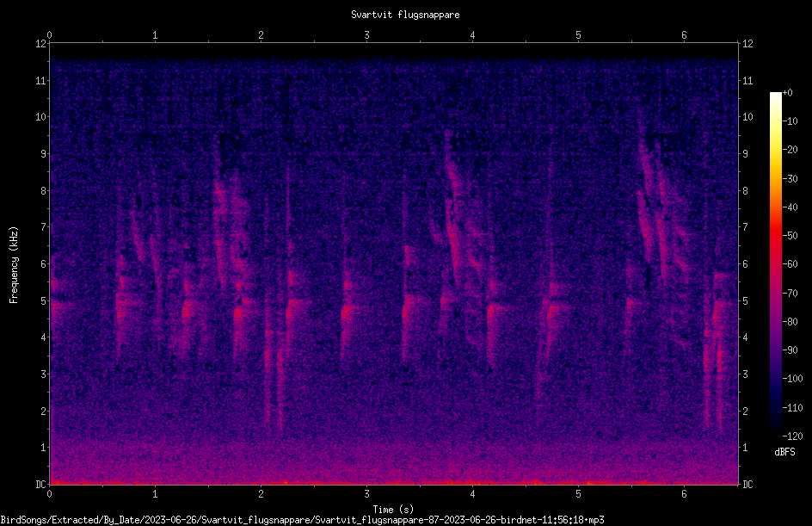Click the '-30' value on the color scale
812x526 pixels.
[x=790, y=178]
